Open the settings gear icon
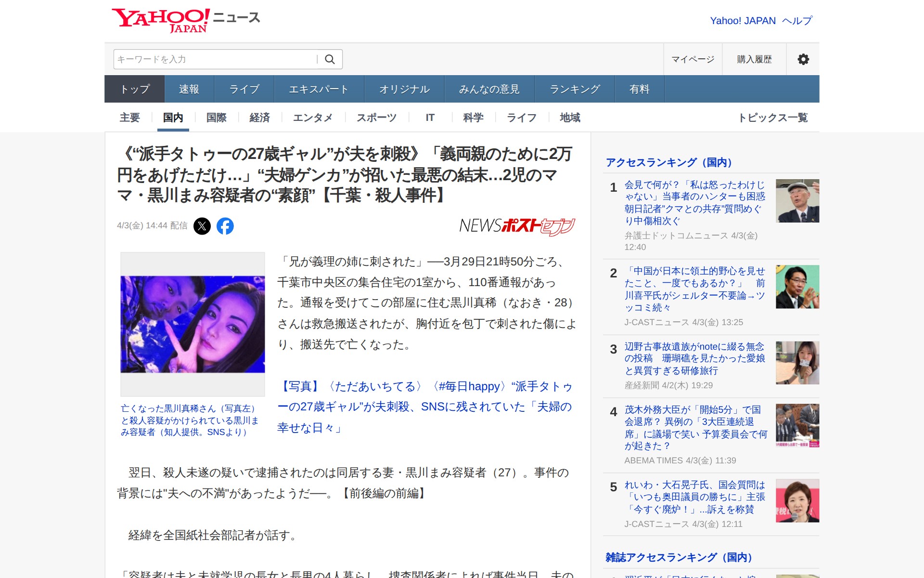The image size is (924, 578). point(803,59)
